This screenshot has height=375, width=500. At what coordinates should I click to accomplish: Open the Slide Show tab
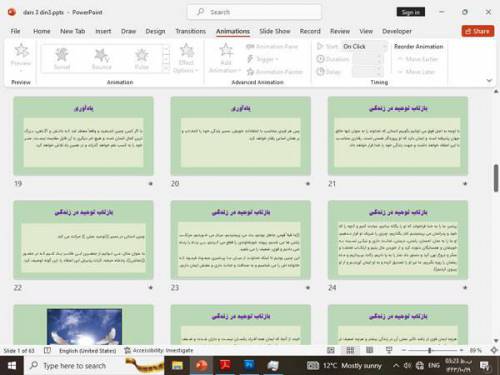tap(275, 31)
